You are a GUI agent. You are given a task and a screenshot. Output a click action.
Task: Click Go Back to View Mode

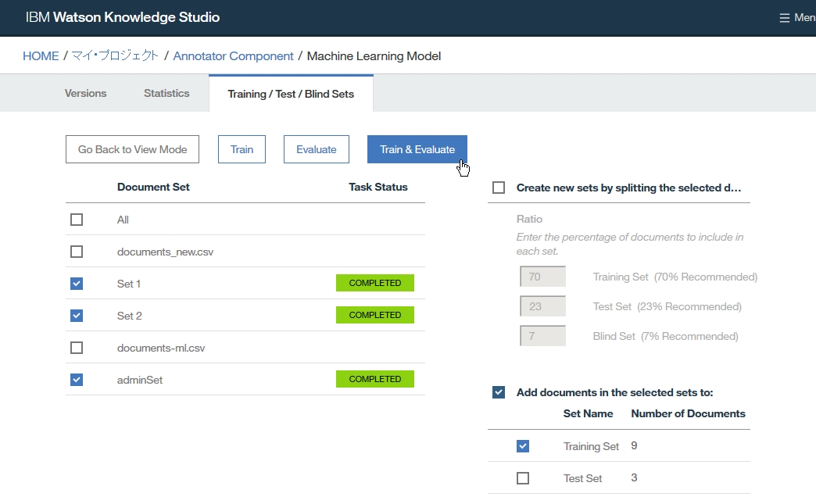click(132, 149)
